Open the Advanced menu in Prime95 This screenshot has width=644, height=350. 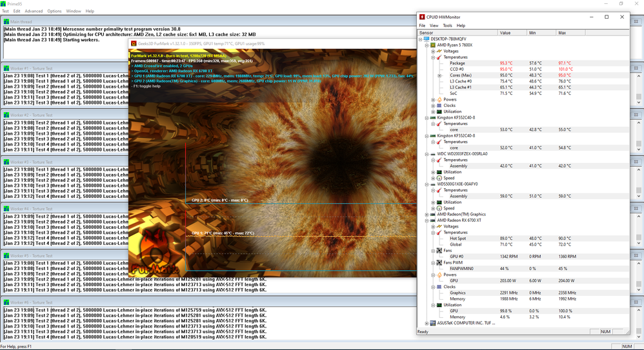click(34, 11)
